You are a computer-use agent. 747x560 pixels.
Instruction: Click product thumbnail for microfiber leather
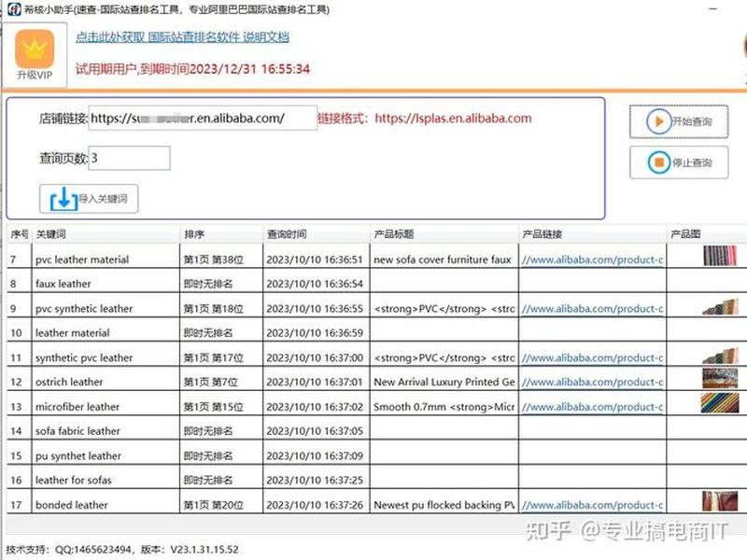coord(720,403)
